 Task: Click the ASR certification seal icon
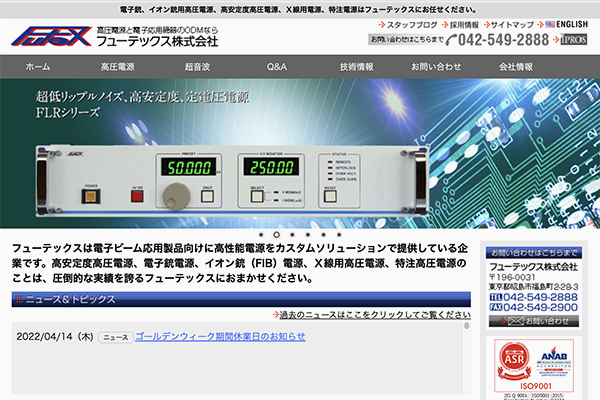point(514,361)
